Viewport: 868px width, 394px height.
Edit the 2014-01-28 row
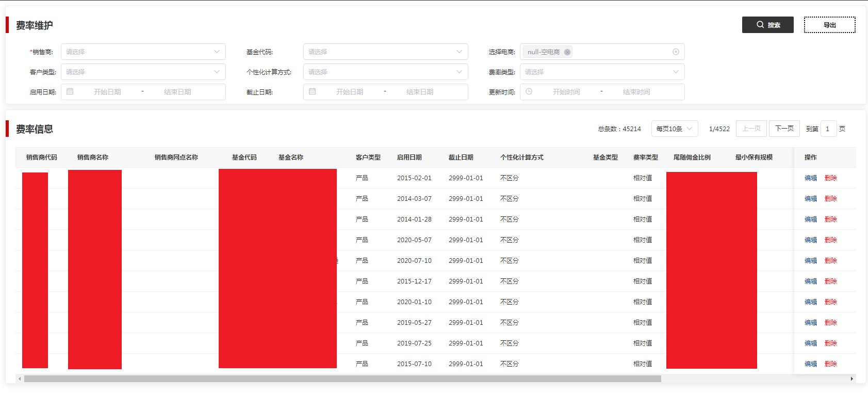click(811, 219)
